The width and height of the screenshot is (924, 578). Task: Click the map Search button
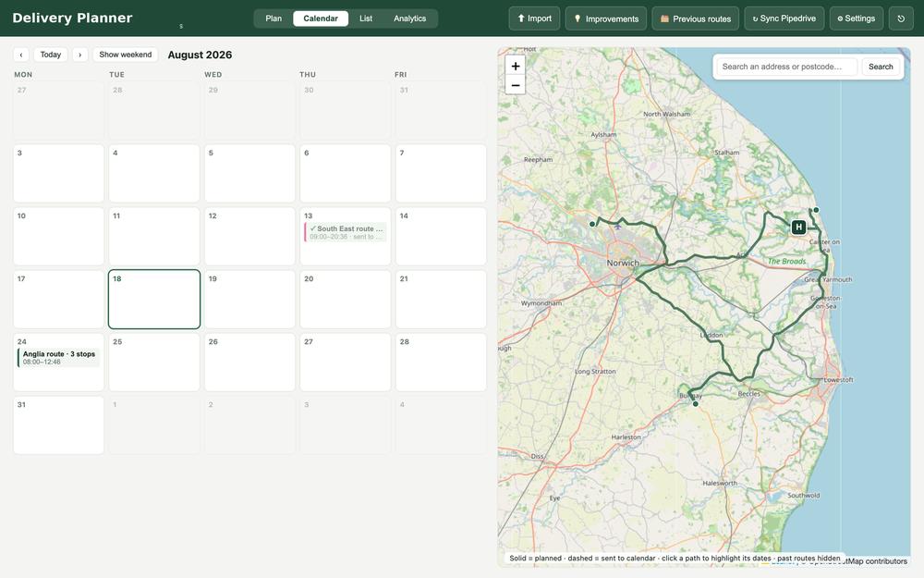pyautogui.click(x=881, y=67)
